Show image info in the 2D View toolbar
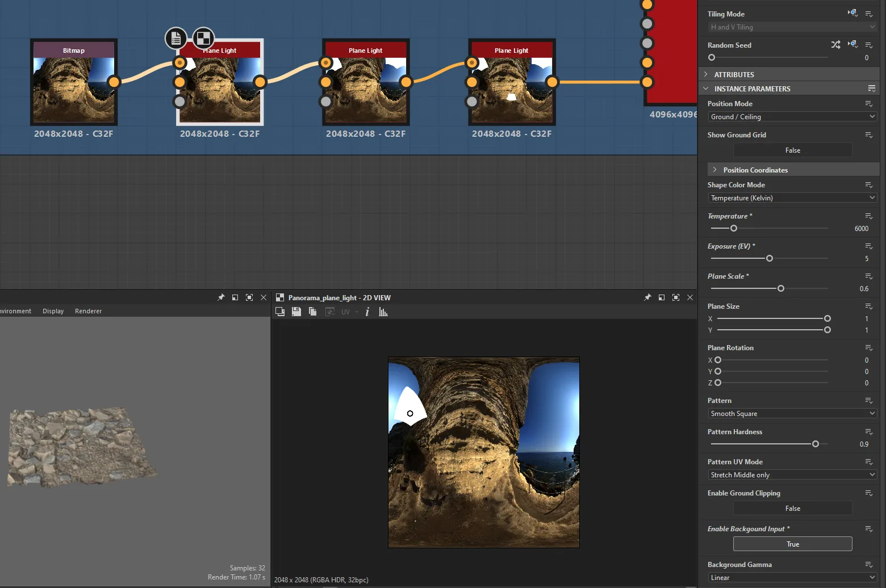886x588 pixels. coord(367,312)
